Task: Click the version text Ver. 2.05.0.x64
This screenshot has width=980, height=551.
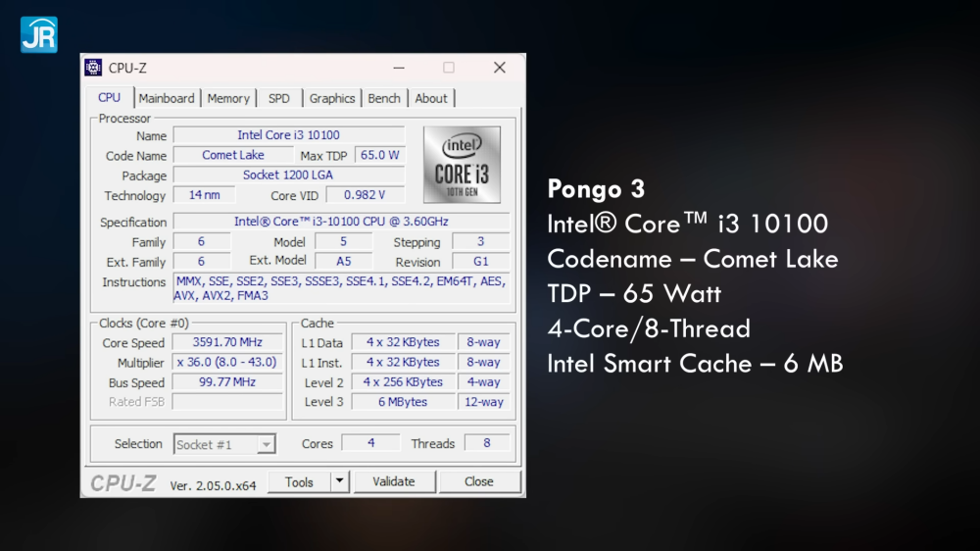Action: [x=213, y=485]
